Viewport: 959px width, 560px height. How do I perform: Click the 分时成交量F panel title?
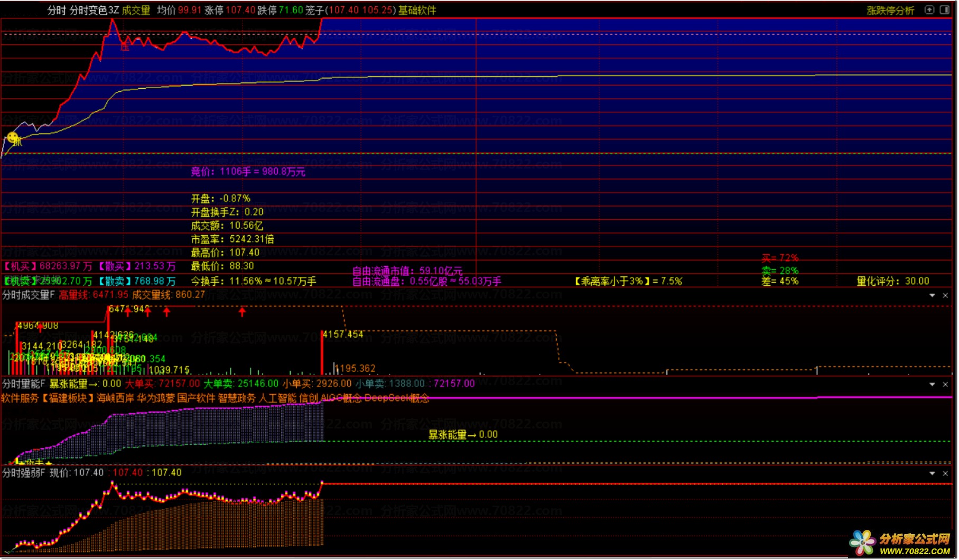[29, 294]
